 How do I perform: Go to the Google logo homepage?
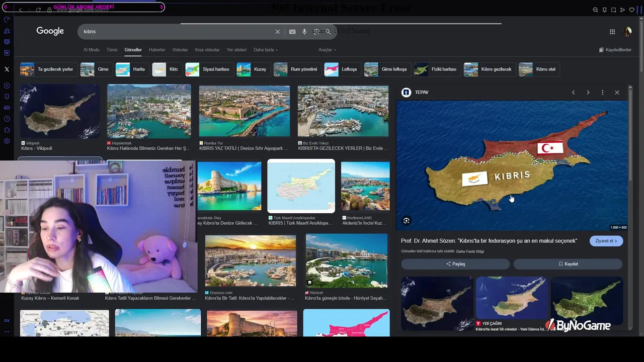pos(50,31)
